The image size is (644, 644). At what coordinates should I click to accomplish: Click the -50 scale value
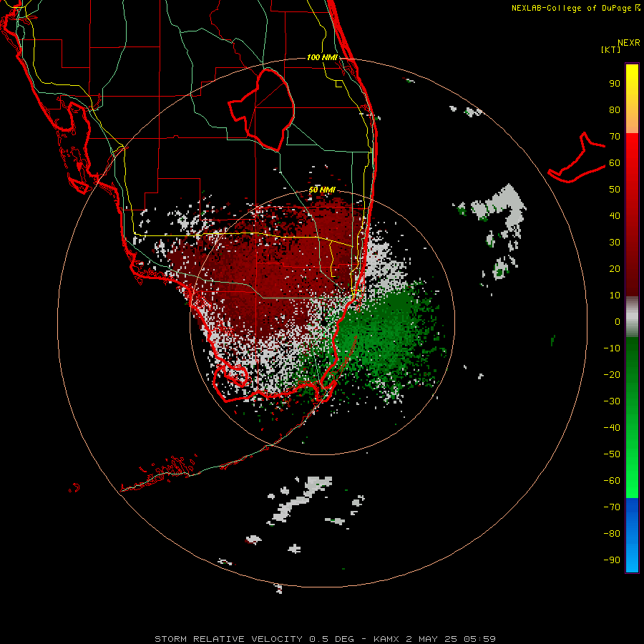tap(612, 454)
